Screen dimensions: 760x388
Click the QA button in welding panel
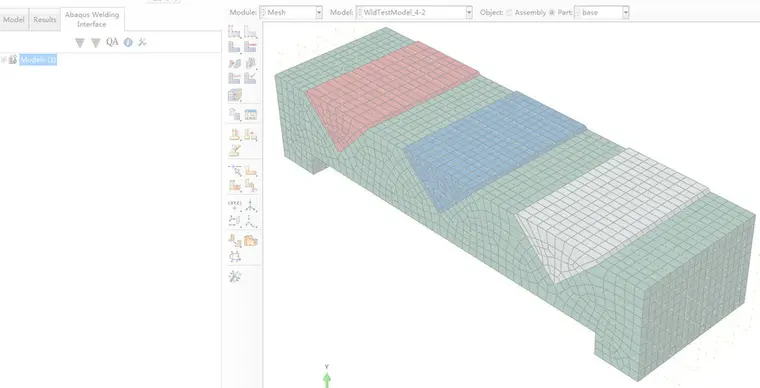tap(112, 42)
